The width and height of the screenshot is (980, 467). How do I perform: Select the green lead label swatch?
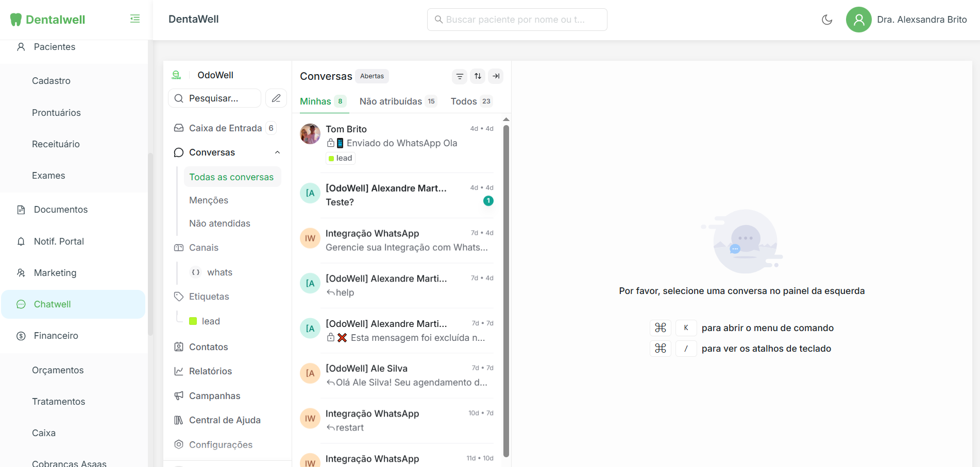click(x=193, y=321)
